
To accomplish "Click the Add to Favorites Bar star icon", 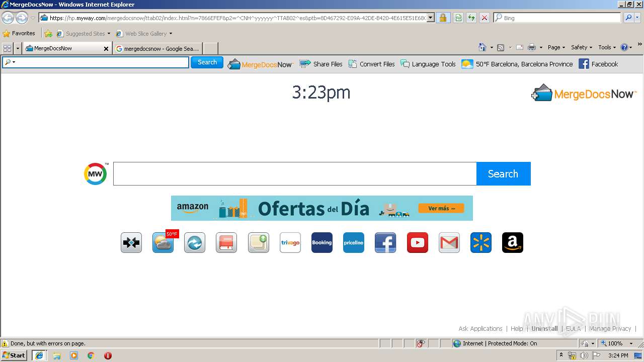I will (48, 34).
